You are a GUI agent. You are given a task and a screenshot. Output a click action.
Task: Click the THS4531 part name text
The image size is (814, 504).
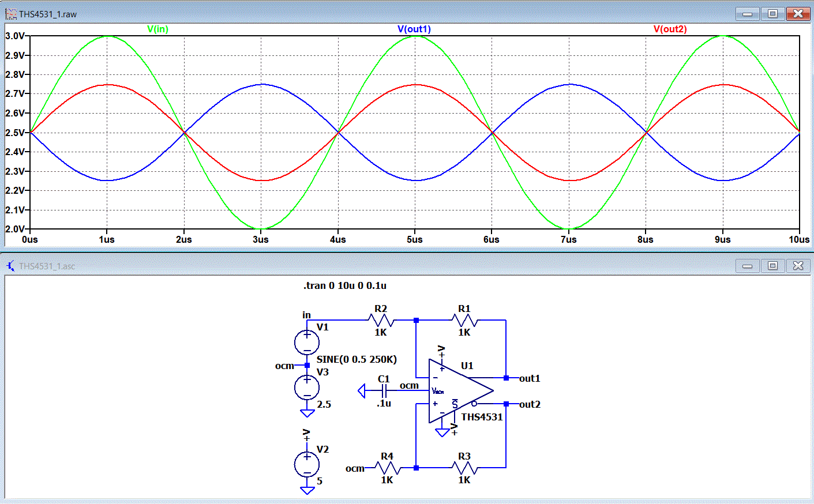tap(482, 417)
